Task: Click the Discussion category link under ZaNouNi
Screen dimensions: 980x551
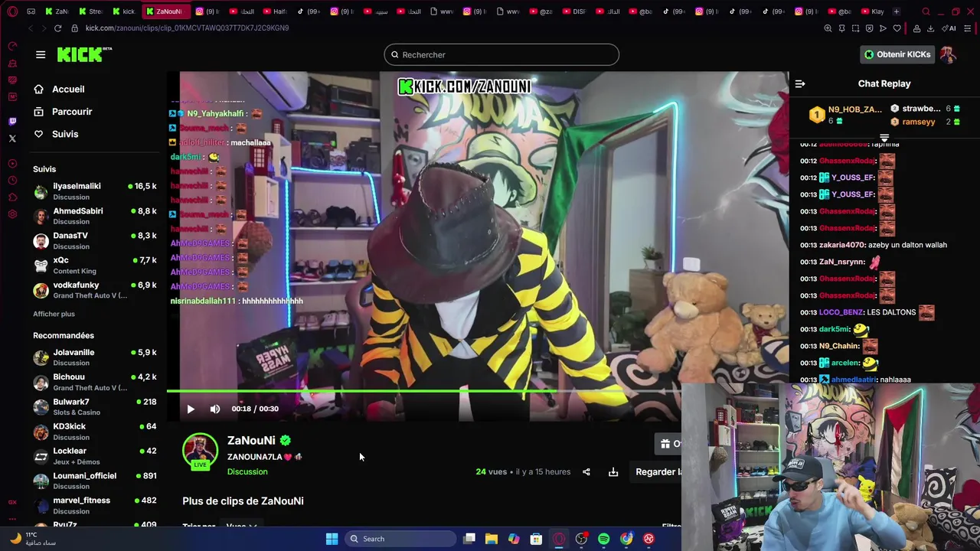Action: point(247,471)
